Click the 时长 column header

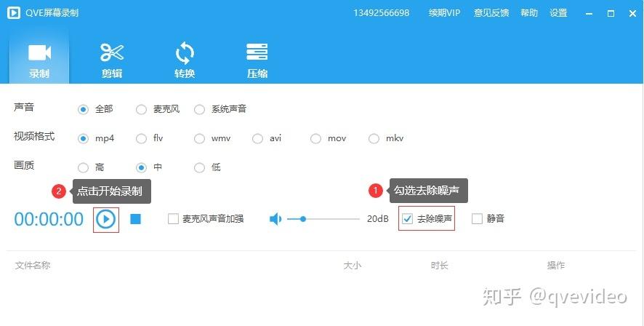click(x=439, y=266)
